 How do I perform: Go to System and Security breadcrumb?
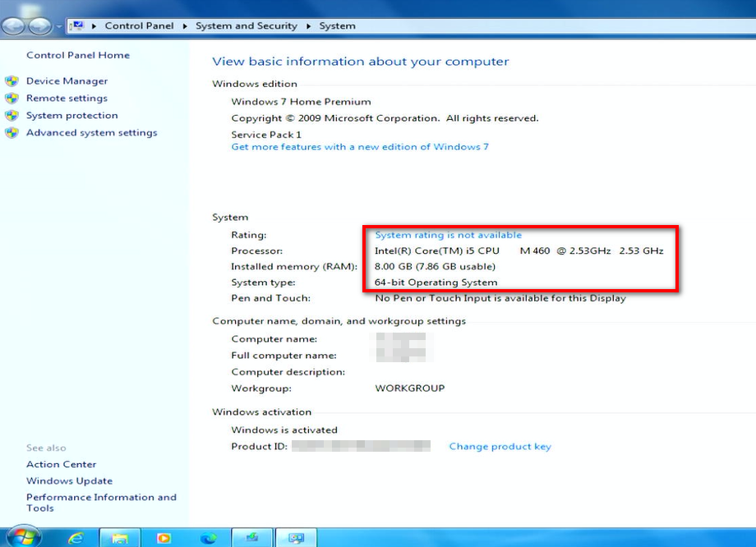[247, 26]
